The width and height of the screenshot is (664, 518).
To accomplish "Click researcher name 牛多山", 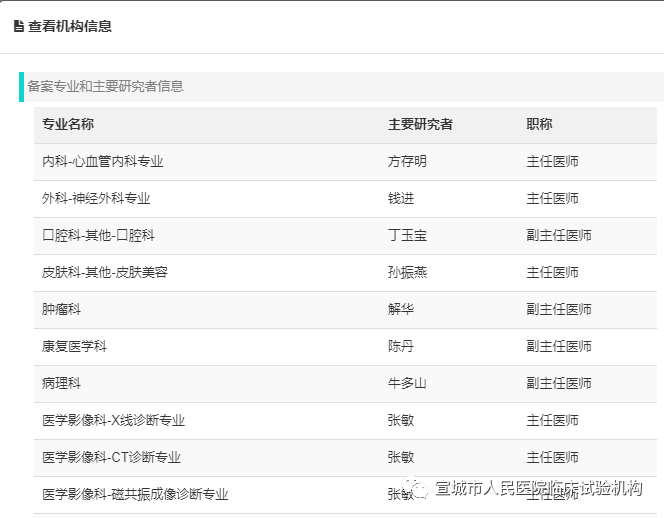I will coord(407,383).
